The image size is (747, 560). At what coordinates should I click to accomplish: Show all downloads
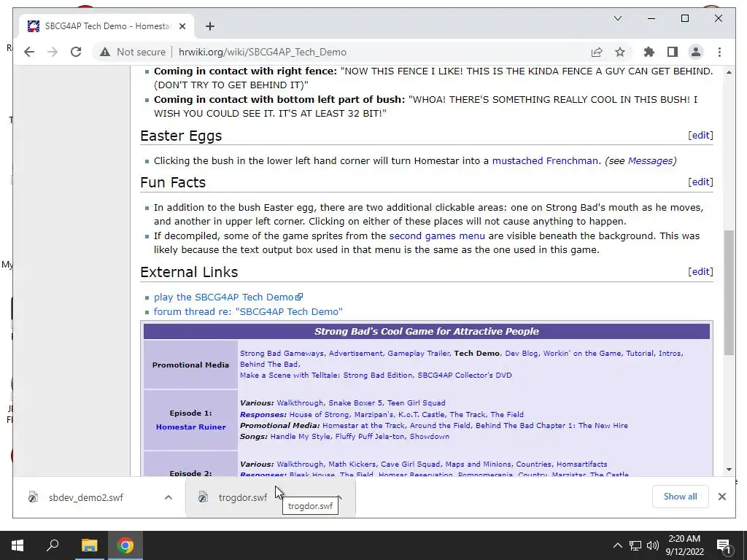680,497
